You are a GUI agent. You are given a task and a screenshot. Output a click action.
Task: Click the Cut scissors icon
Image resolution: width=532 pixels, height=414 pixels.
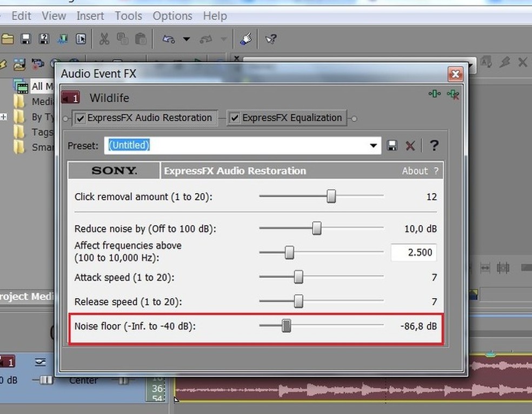coord(104,39)
